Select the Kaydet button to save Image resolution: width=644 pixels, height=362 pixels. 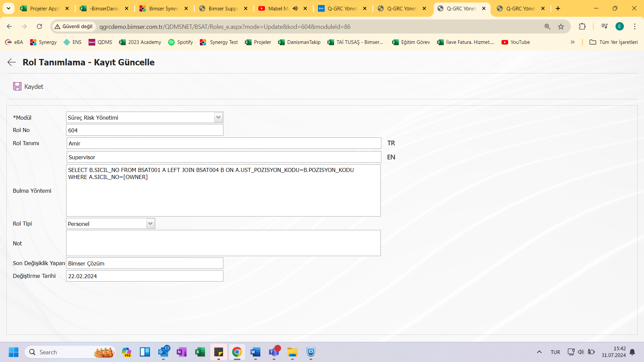point(28,86)
